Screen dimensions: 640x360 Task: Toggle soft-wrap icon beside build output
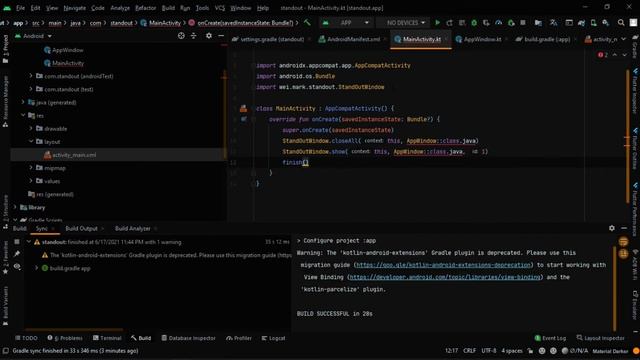tap(623, 242)
